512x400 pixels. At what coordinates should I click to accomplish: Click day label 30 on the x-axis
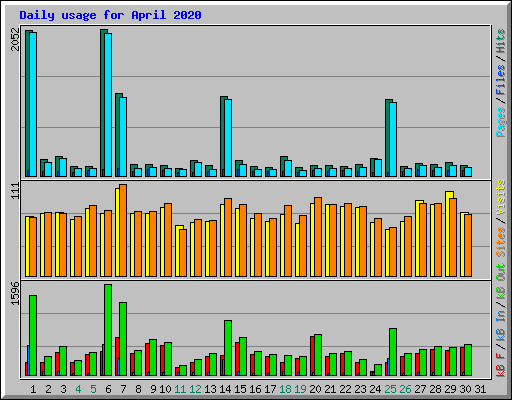tap(465, 389)
